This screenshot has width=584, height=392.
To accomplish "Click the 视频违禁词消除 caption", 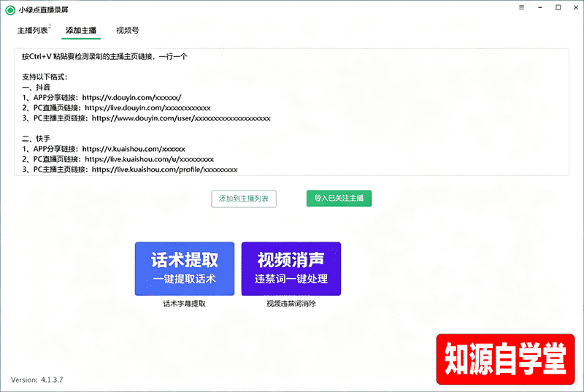I will pyautogui.click(x=291, y=304).
